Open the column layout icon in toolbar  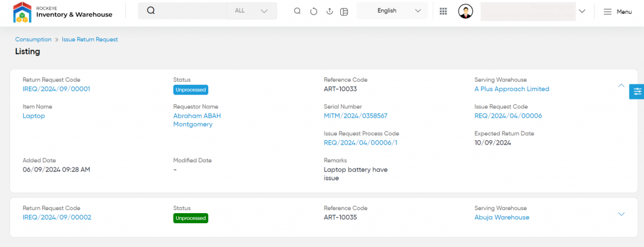pyautogui.click(x=344, y=11)
